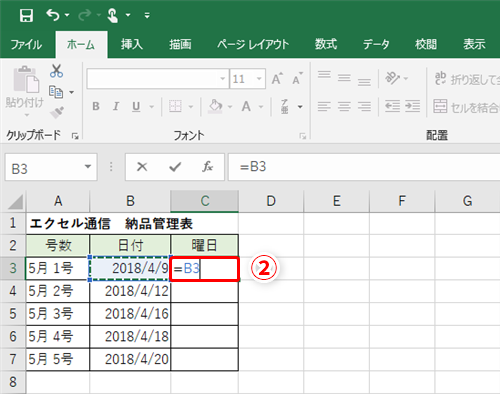Image resolution: width=500 pixels, height=394 pixels.
Task: Click the phonetic guide (ふりがな) icon
Action: (x=284, y=106)
